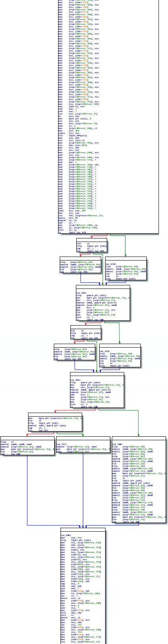This screenshot has width=168, height=644.
Task: Select the loc_5F5 block label
Action: 61,443
